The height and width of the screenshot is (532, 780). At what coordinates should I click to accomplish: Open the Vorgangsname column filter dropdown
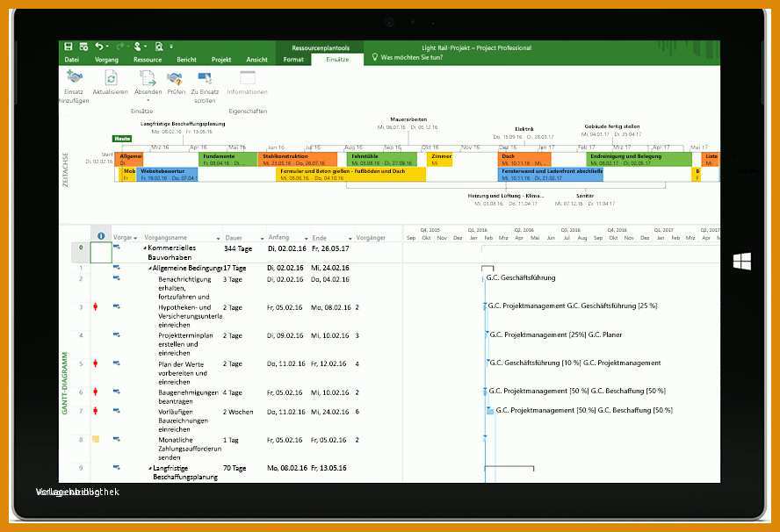pos(218,239)
